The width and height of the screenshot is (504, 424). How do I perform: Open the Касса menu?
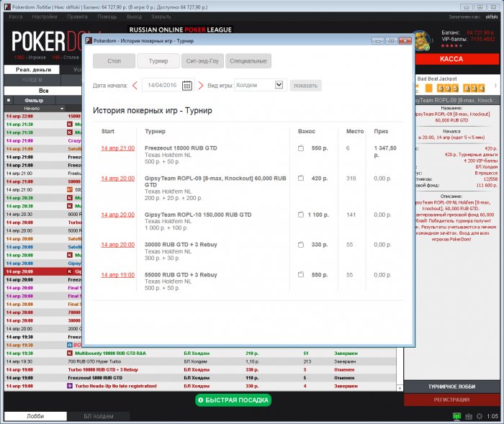pos(16,17)
